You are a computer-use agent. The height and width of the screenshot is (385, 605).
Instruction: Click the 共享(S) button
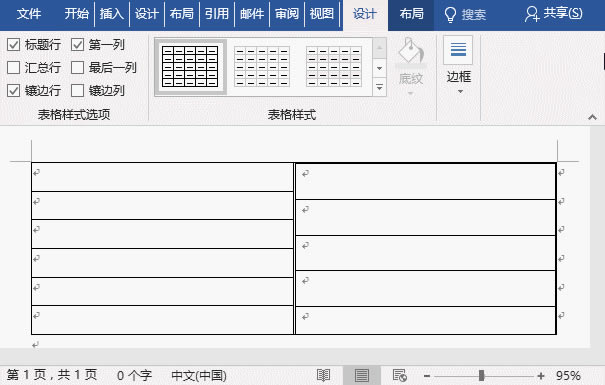554,14
